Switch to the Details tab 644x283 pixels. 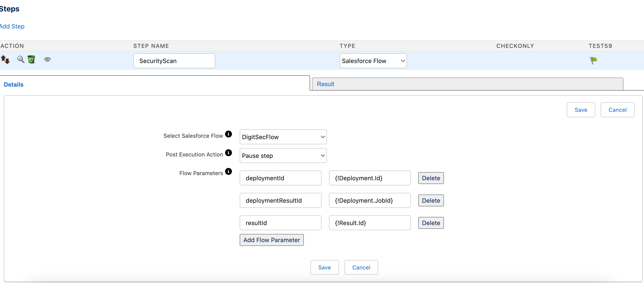pos(14,84)
